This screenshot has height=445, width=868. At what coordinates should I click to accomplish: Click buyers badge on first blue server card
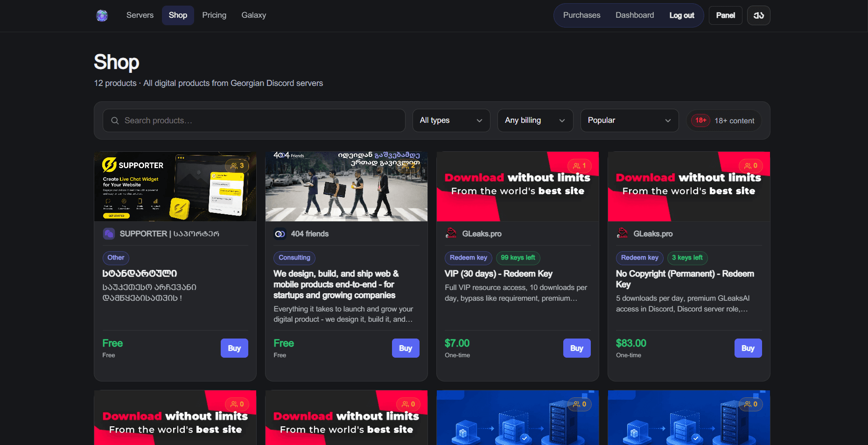[580, 404]
